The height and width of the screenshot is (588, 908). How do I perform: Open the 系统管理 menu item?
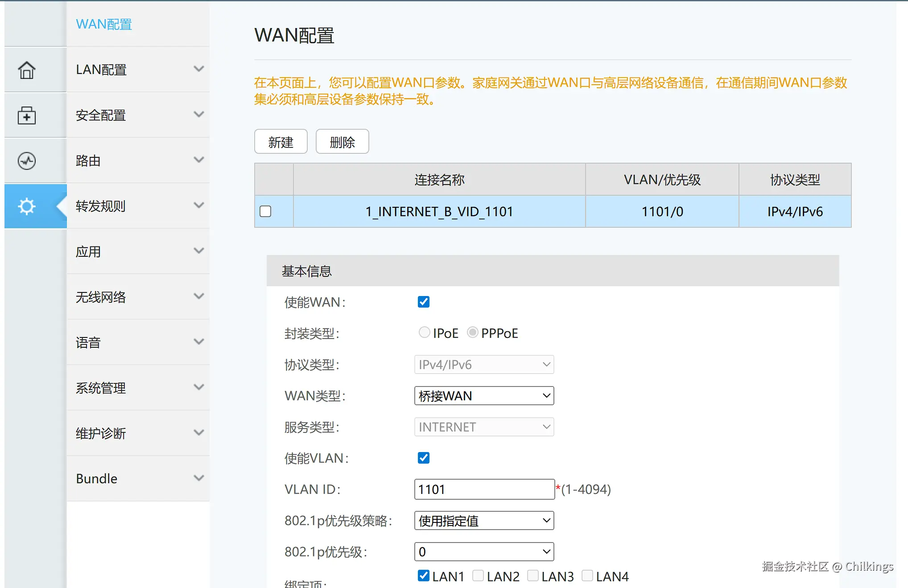pos(138,388)
